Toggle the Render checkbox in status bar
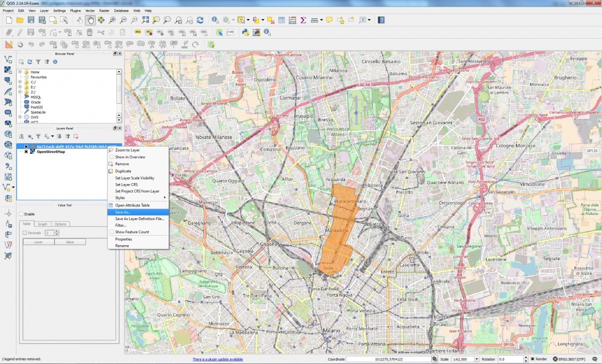The width and height of the screenshot is (602, 364). tap(533, 359)
